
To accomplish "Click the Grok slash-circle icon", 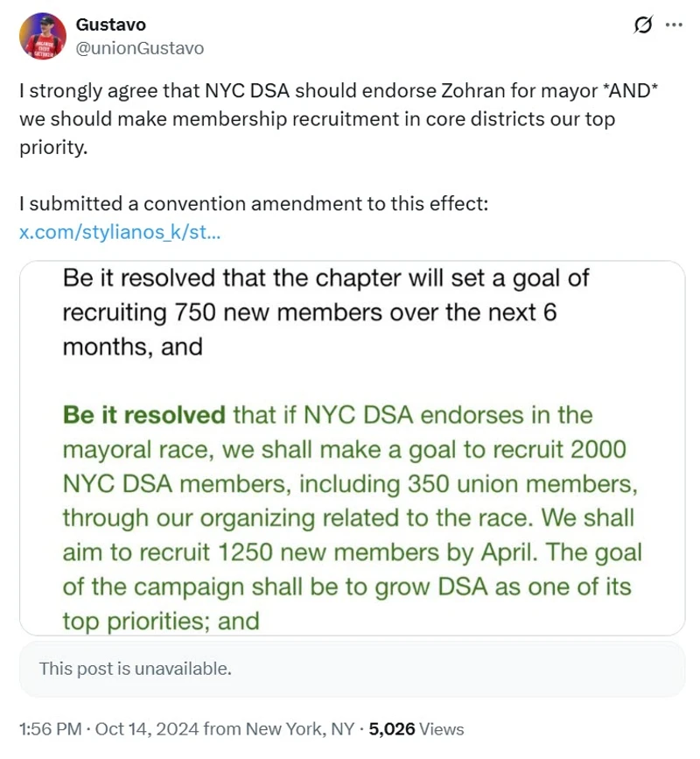I will [x=642, y=26].
